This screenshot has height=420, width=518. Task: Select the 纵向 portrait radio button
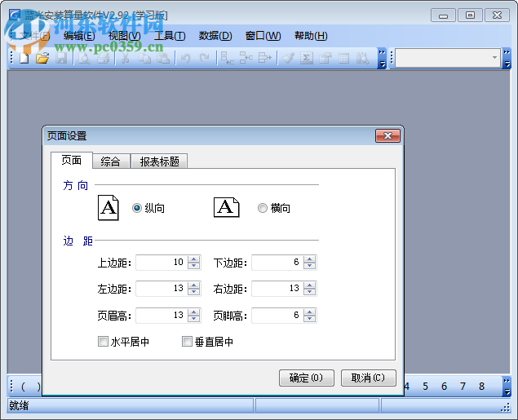(137, 208)
